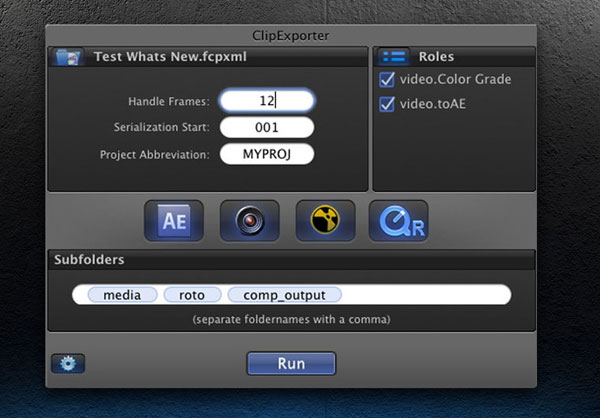Uncheck the video.toAE role
This screenshot has width=600, height=418.
(387, 104)
